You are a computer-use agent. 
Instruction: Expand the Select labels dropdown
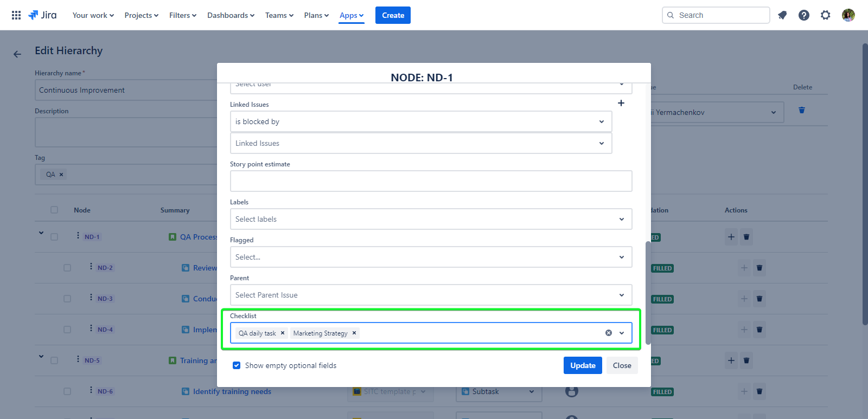431,219
